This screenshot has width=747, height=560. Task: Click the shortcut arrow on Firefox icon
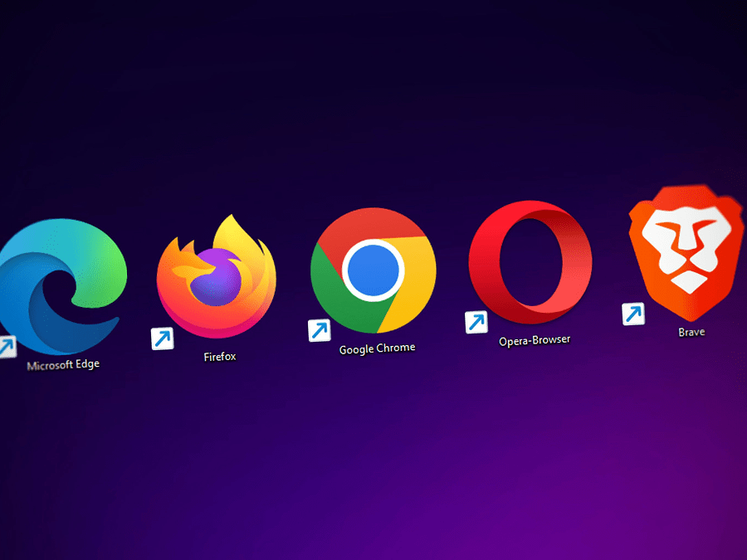pyautogui.click(x=162, y=338)
